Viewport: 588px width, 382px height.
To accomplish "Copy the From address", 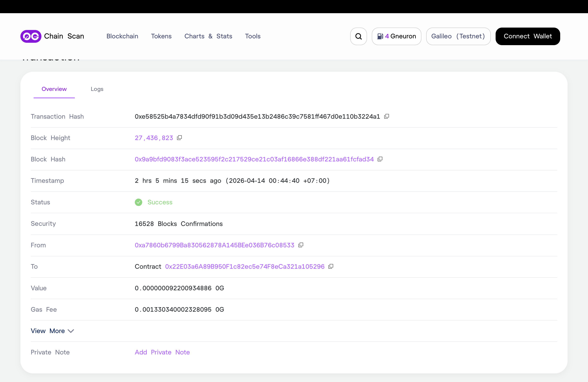I will 301,245.
